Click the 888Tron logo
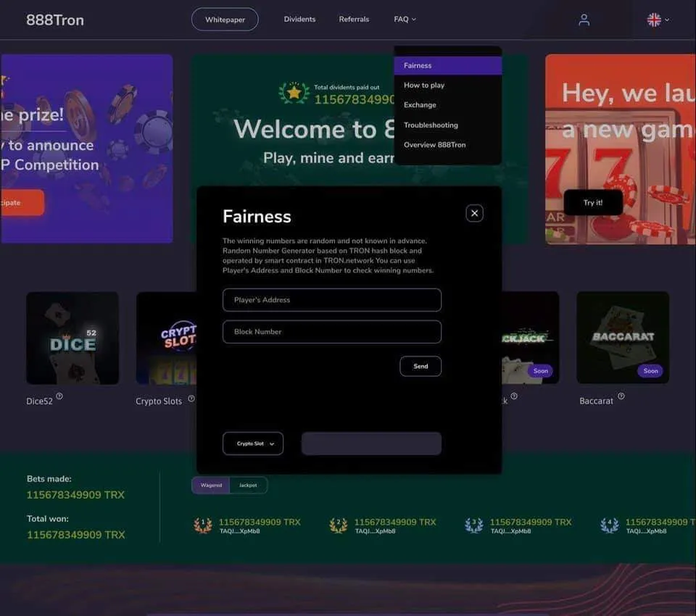 55,20
